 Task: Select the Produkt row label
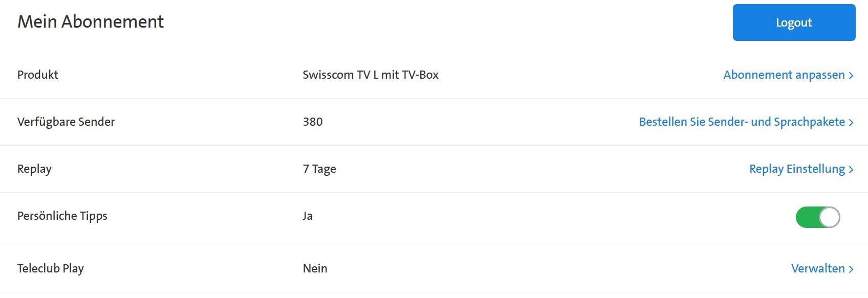pos(38,75)
